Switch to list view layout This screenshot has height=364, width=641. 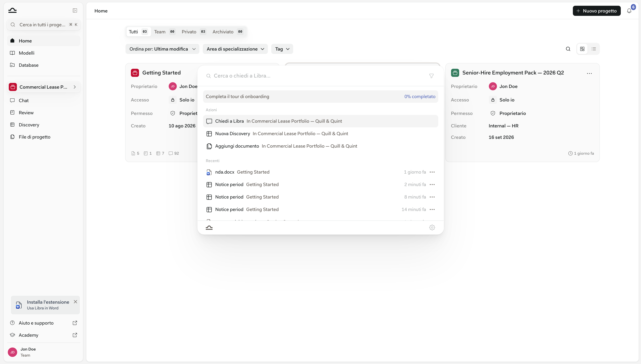594,49
